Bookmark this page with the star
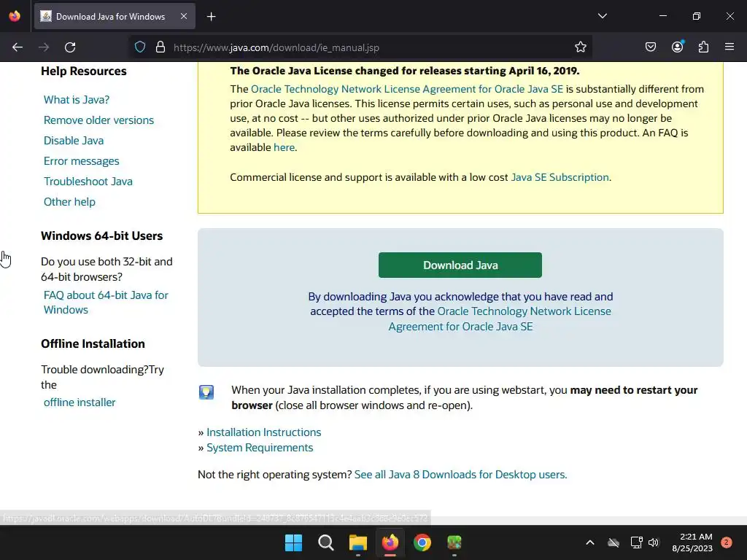This screenshot has height=560, width=747. (x=580, y=47)
